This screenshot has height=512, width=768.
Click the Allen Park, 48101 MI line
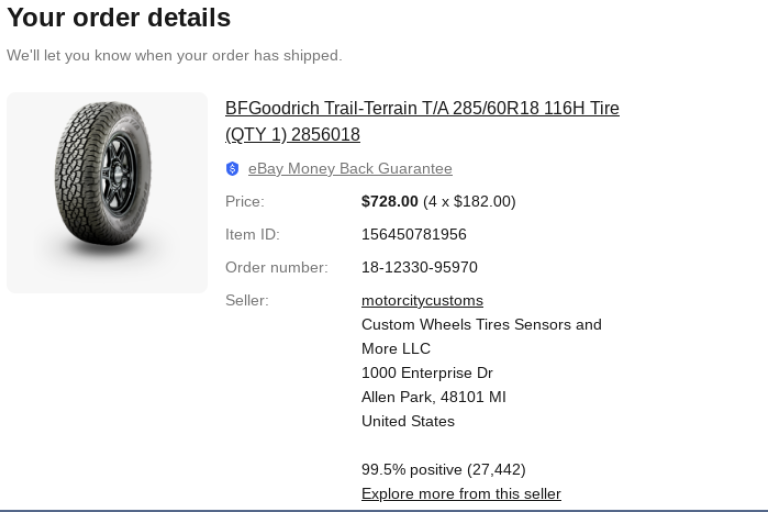433,397
